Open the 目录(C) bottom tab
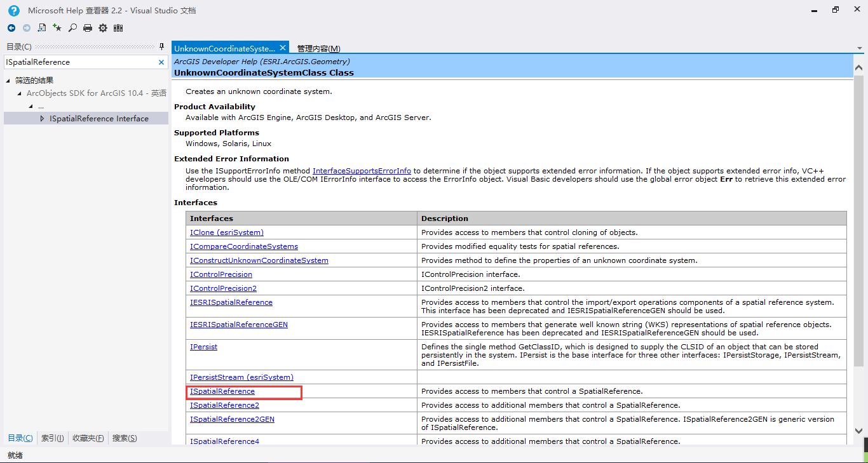 [x=20, y=438]
